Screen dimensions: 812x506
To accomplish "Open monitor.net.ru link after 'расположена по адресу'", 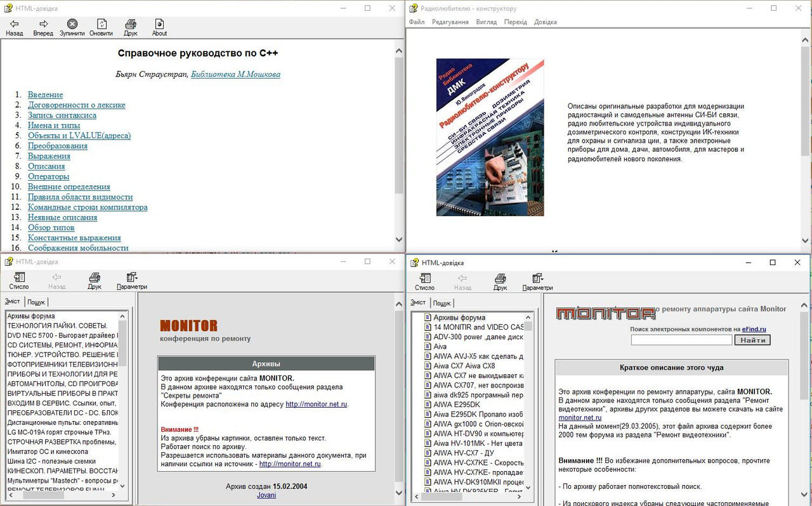I will (x=317, y=404).
